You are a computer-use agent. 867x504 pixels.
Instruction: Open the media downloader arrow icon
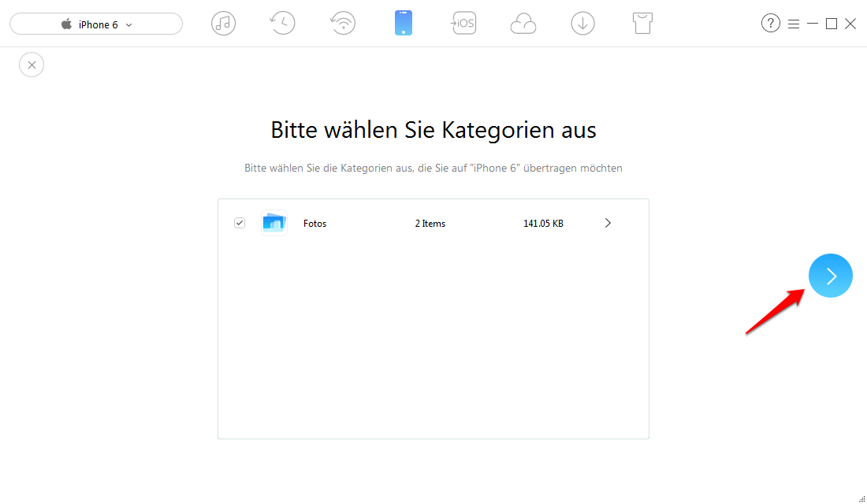tap(582, 23)
